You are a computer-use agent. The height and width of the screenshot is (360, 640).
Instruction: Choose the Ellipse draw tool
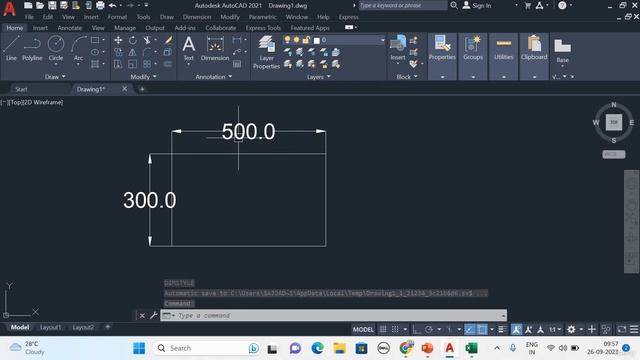pyautogui.click(x=95, y=52)
